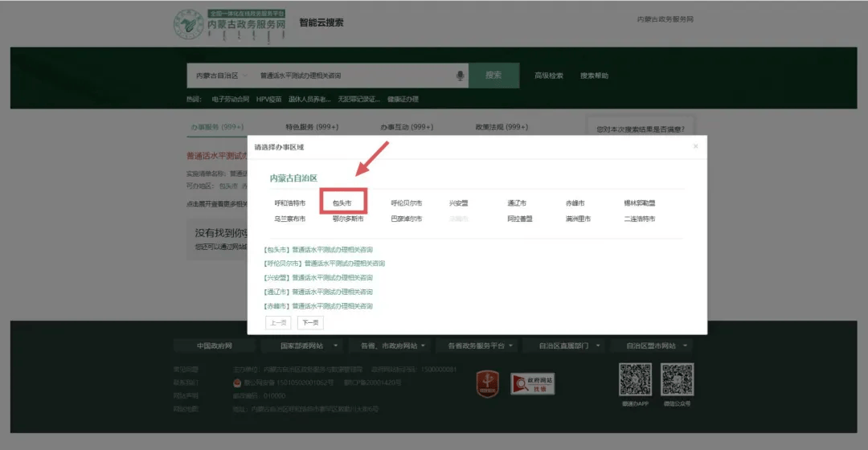This screenshot has height=450, width=868.
Task: Click the green 搜索 button
Action: 493,76
